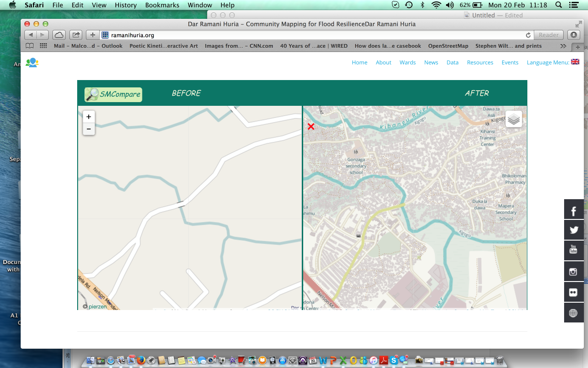Open the Twitter social sidebar icon
588x368 pixels.
(x=574, y=230)
